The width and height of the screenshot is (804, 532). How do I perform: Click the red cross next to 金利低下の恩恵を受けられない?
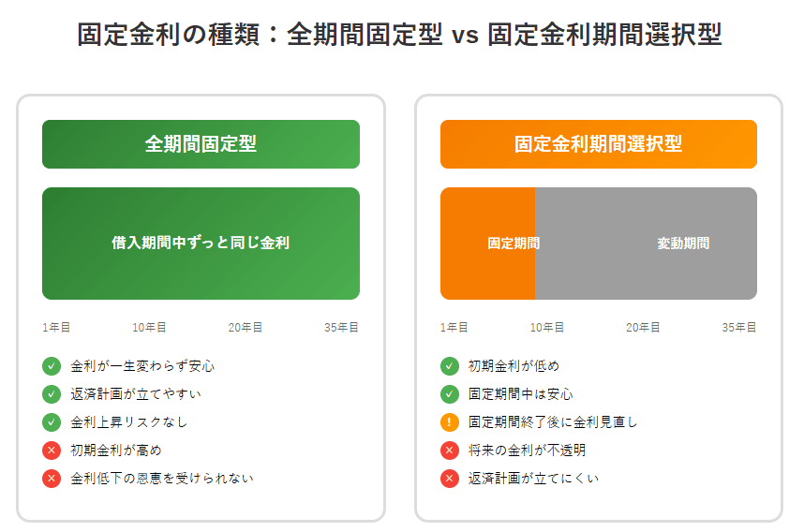click(x=52, y=479)
